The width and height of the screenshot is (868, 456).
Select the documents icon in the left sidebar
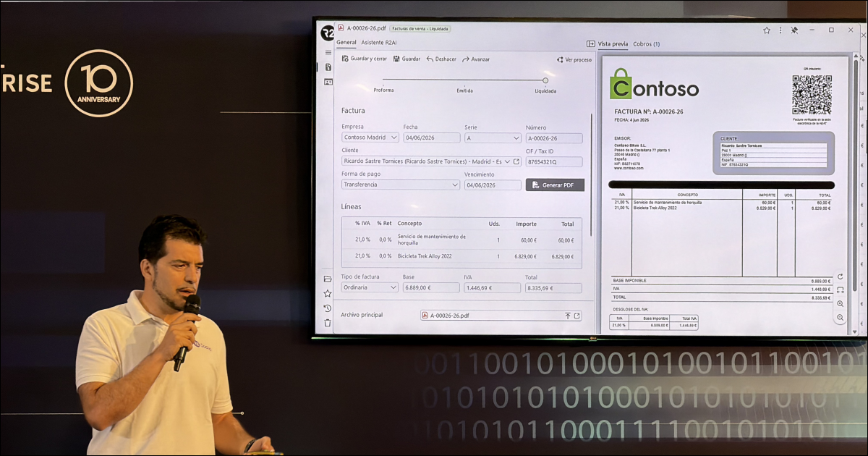point(328,67)
